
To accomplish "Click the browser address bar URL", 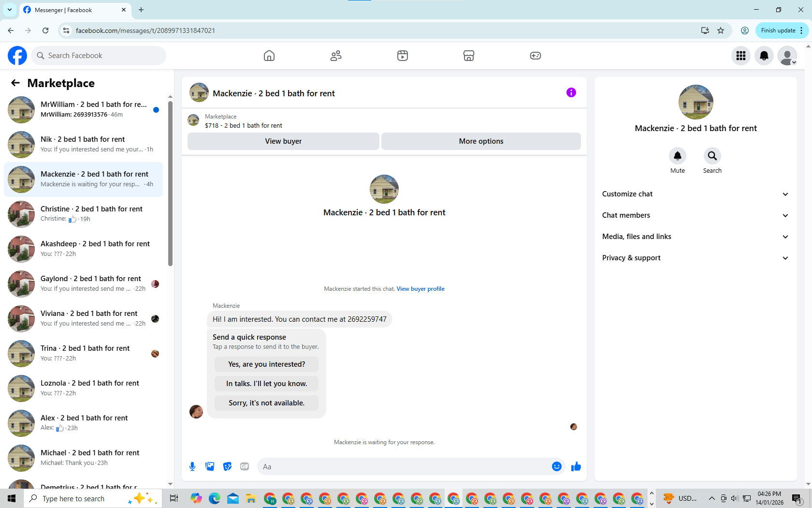I will pos(145,30).
